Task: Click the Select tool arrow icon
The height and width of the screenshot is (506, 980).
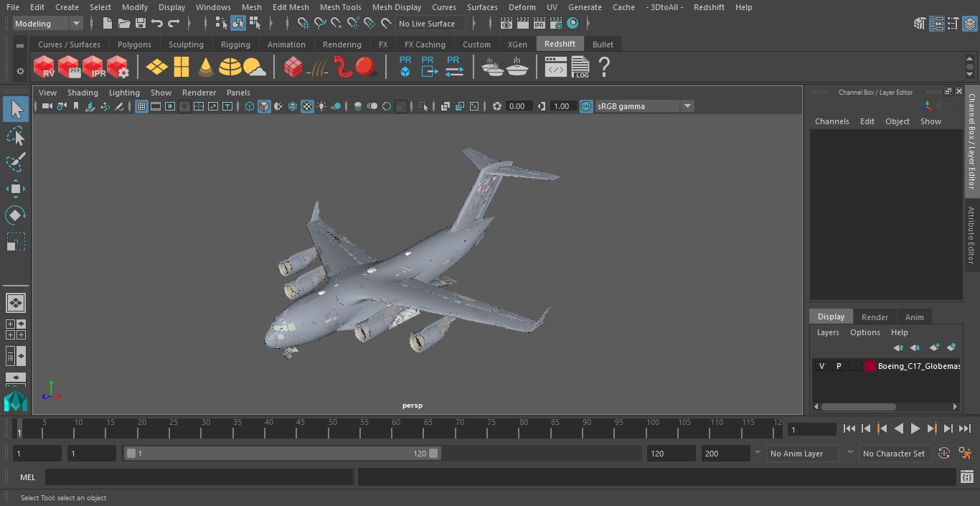Action: tap(15, 109)
